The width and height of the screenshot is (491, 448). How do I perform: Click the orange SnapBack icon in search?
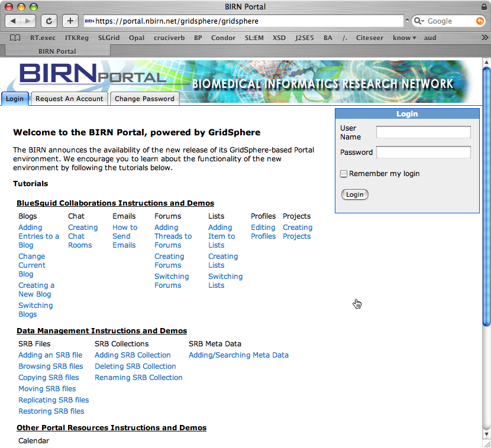pos(480,21)
